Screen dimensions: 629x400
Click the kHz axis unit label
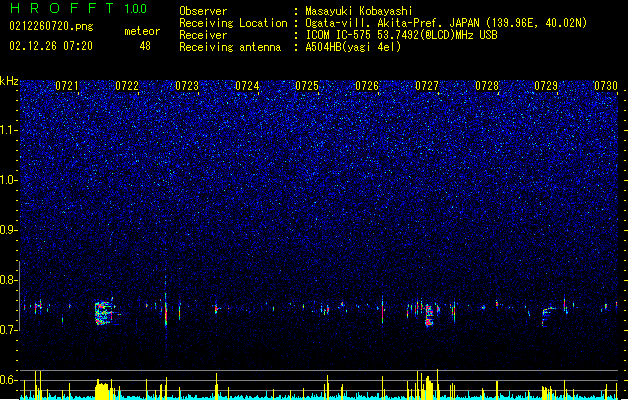click(9, 81)
